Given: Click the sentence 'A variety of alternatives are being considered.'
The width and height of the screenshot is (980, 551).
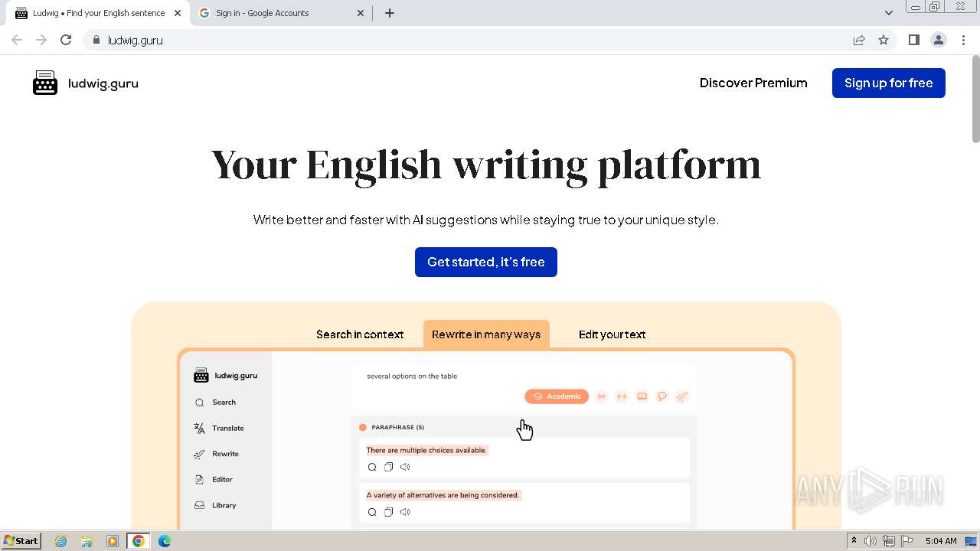Looking at the screenshot, I should click(443, 495).
